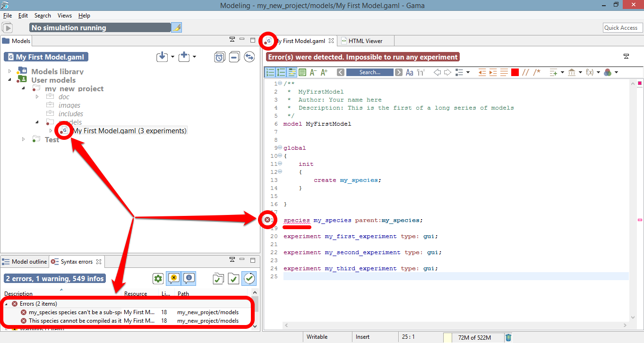Toggle the highlighted yellow-lines button in editor toolbar
The image size is (644, 343).
[x=292, y=72]
